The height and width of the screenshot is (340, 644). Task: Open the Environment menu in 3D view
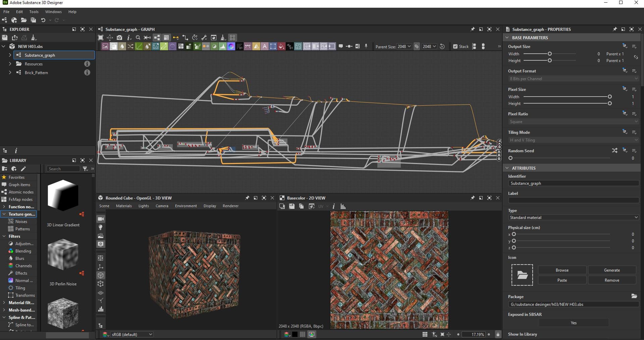(186, 206)
